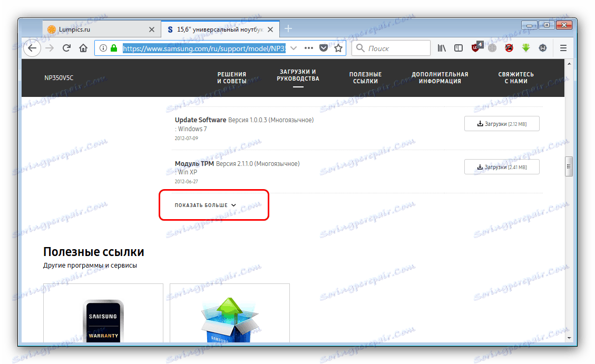Show site information icon in address bar
Screen dimensions: 595x364
pos(103,48)
